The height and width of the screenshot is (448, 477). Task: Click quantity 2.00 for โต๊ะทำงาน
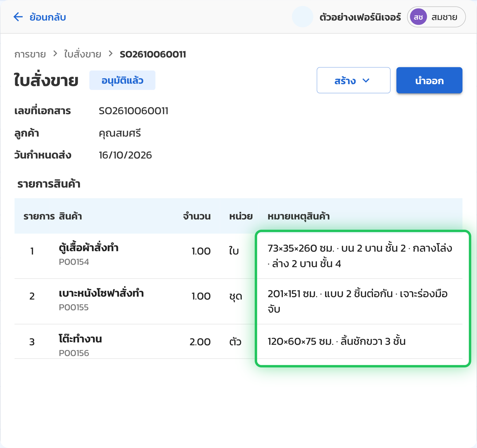[x=200, y=342]
